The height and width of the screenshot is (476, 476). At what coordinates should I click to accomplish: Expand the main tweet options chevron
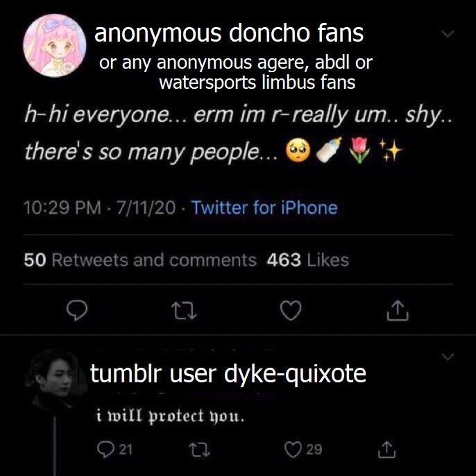pos(448,33)
